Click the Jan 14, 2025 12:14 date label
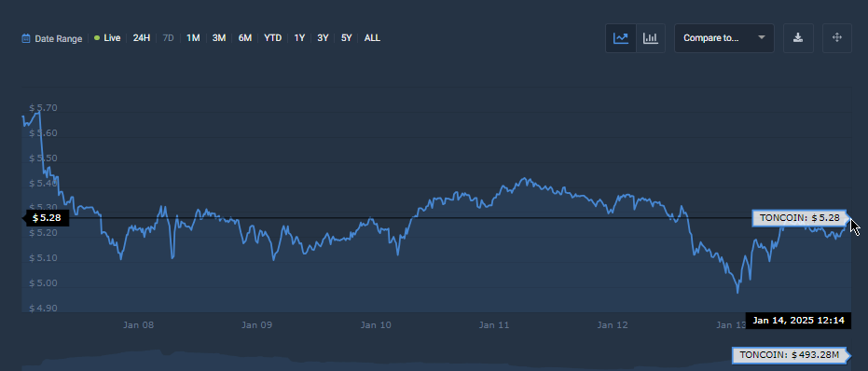Screen dimensions: 868x371 [x=798, y=321]
